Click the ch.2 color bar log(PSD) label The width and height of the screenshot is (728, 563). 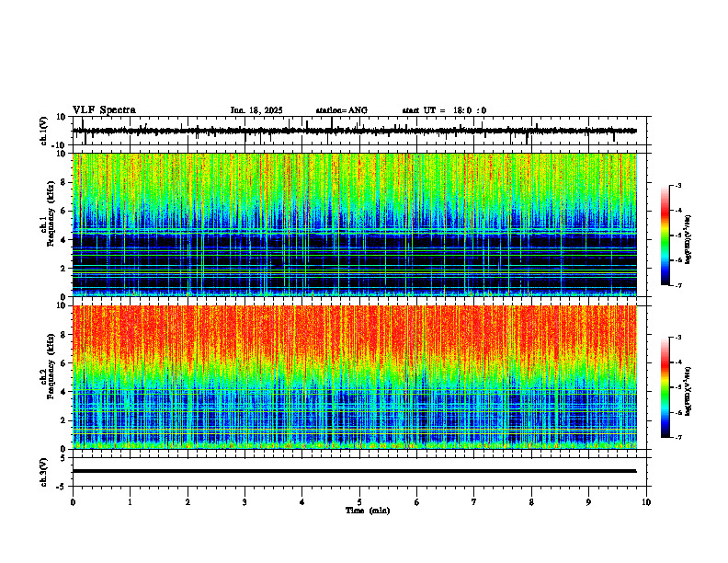pyautogui.click(x=688, y=391)
